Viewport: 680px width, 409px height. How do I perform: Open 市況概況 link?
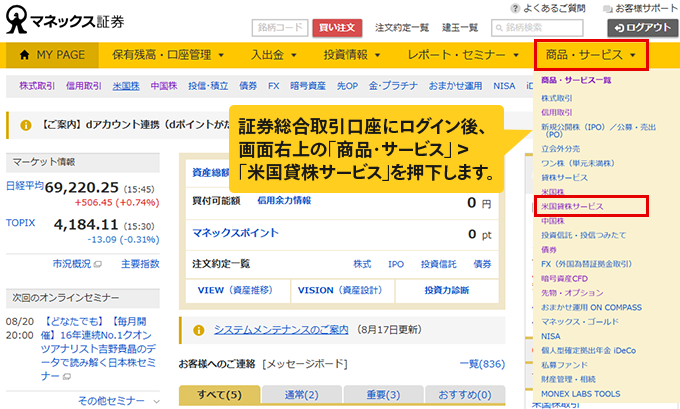coord(72,264)
